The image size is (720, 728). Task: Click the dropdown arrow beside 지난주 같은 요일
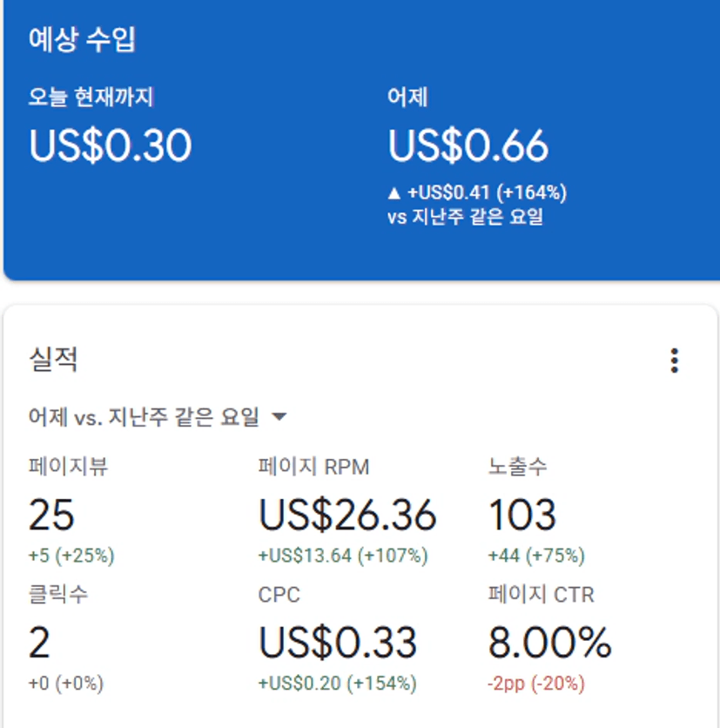click(279, 417)
